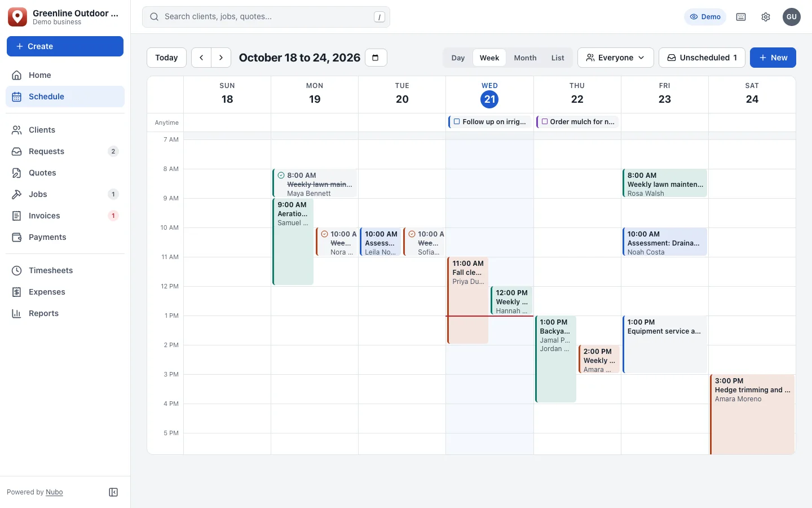Open Noah Costa's drainage assessment event

(x=664, y=242)
